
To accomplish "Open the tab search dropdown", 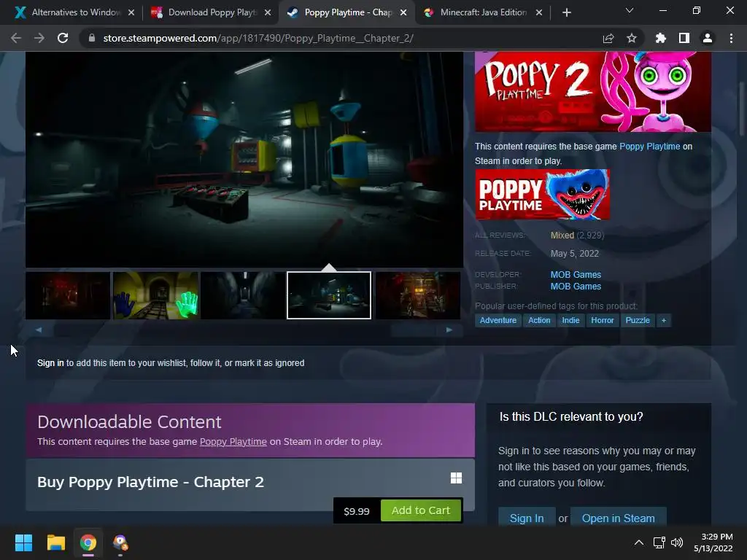I will pyautogui.click(x=630, y=10).
